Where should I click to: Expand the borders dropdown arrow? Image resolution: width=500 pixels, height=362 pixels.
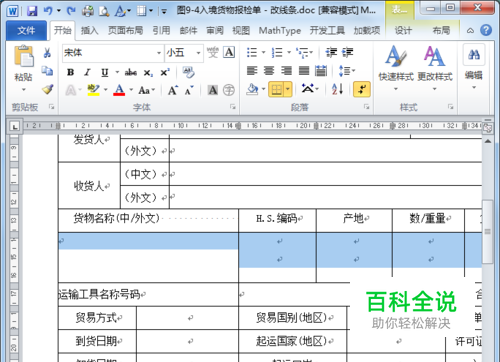(288, 89)
